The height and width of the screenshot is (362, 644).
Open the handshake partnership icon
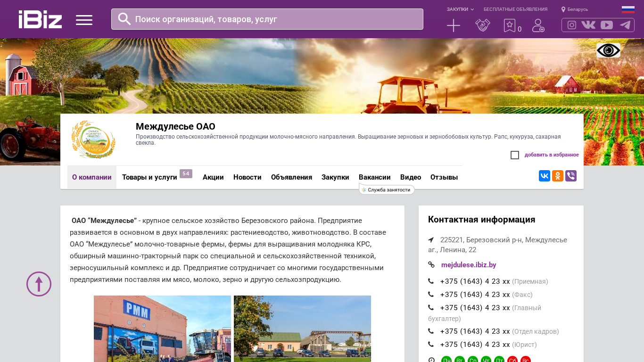[x=483, y=25]
